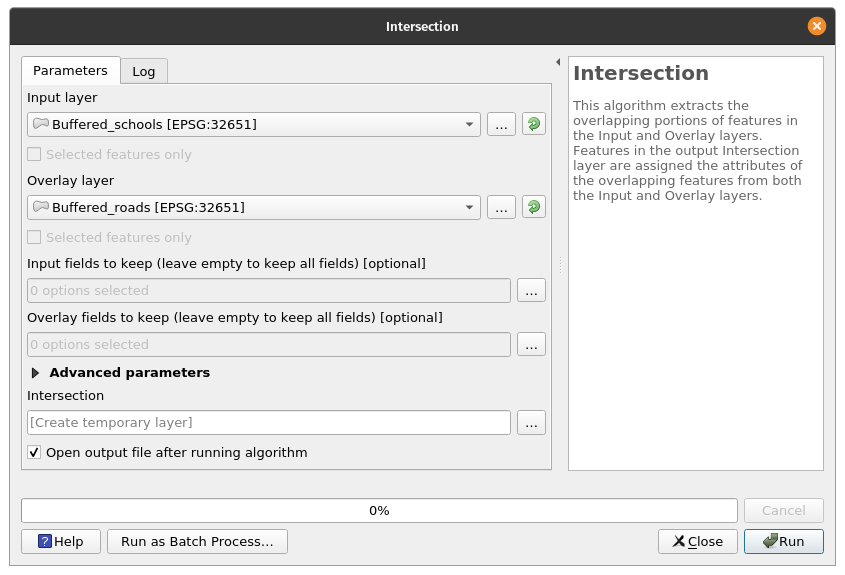Click the Create temporary layer output field
845x575 pixels.
click(269, 422)
